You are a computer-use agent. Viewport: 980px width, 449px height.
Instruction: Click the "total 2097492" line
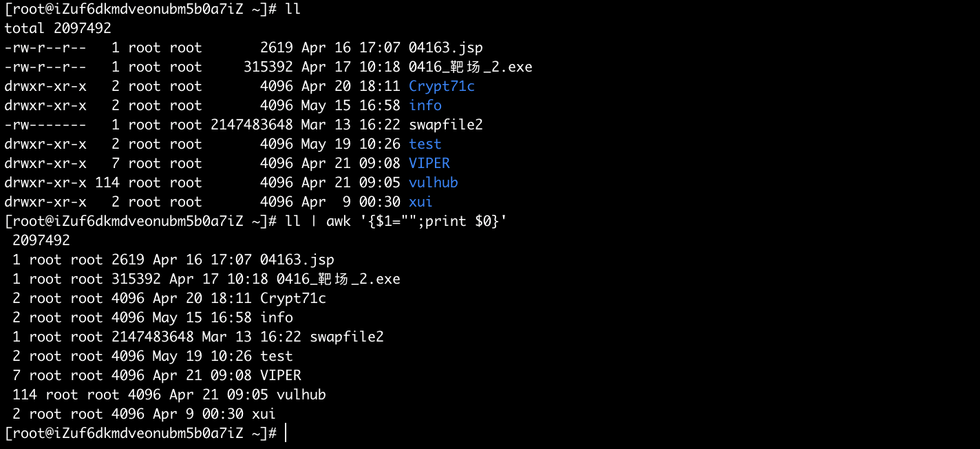pos(58,28)
